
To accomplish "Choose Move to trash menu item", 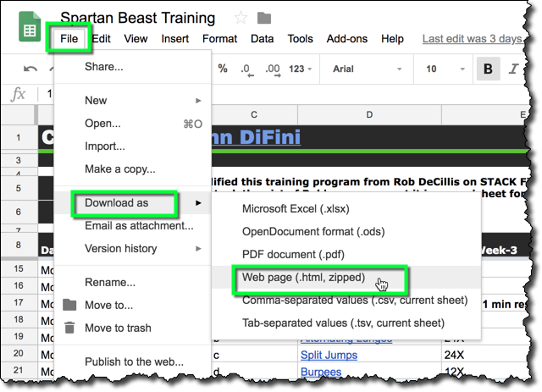I will (x=132, y=328).
